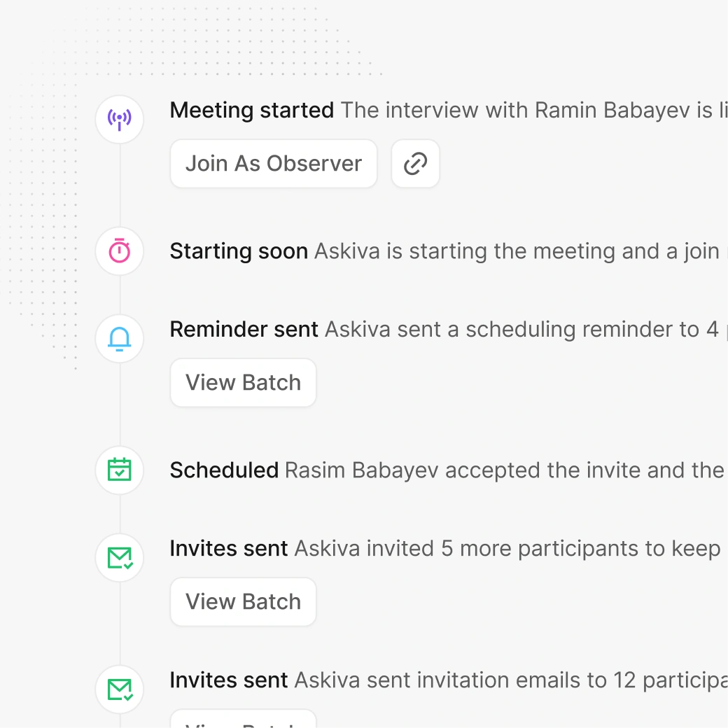Viewport: 728px width, 728px height.
Task: Open the Reminder sent event details
Action: click(244, 329)
